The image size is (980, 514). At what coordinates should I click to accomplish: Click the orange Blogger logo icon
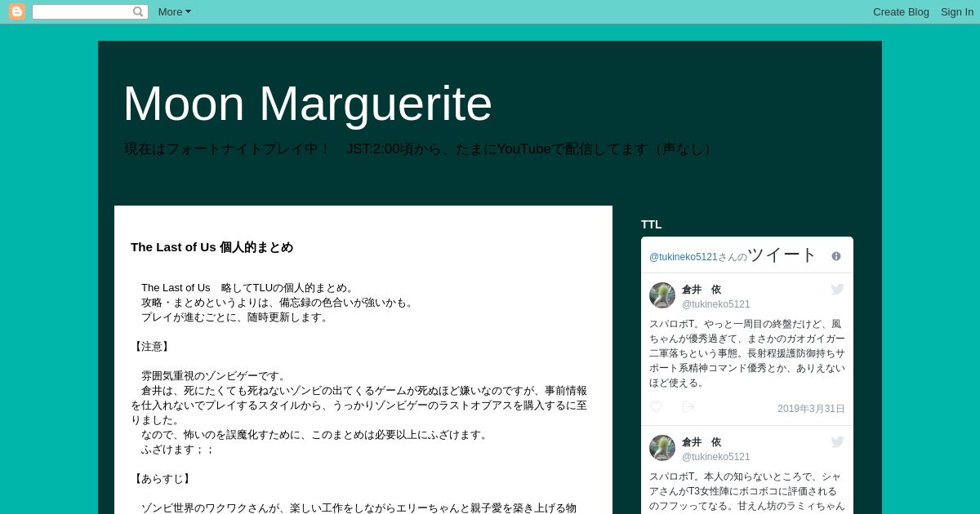(17, 11)
